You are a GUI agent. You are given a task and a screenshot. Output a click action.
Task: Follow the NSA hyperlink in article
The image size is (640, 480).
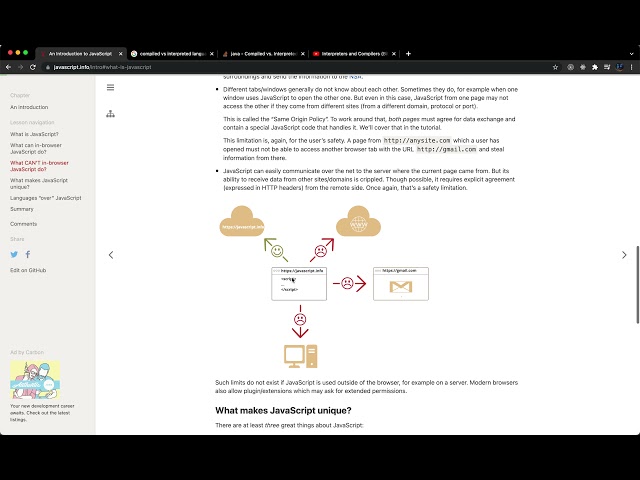click(355, 77)
